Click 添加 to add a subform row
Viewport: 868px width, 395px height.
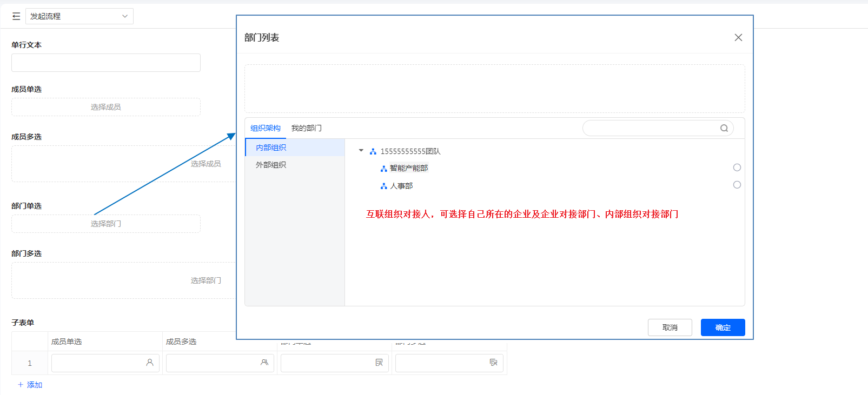(x=30, y=385)
